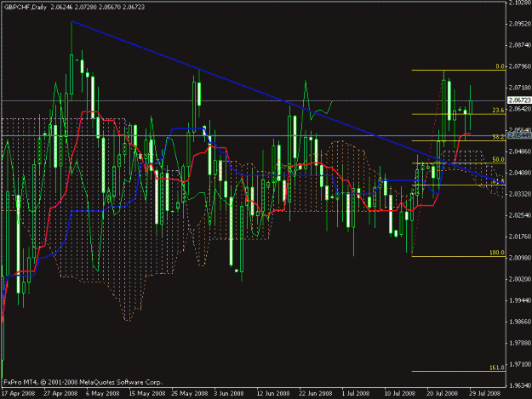Image resolution: width=532 pixels, height=399 pixels.
Task: Click the 1 Jul 2008 date label
Action: tap(356, 393)
